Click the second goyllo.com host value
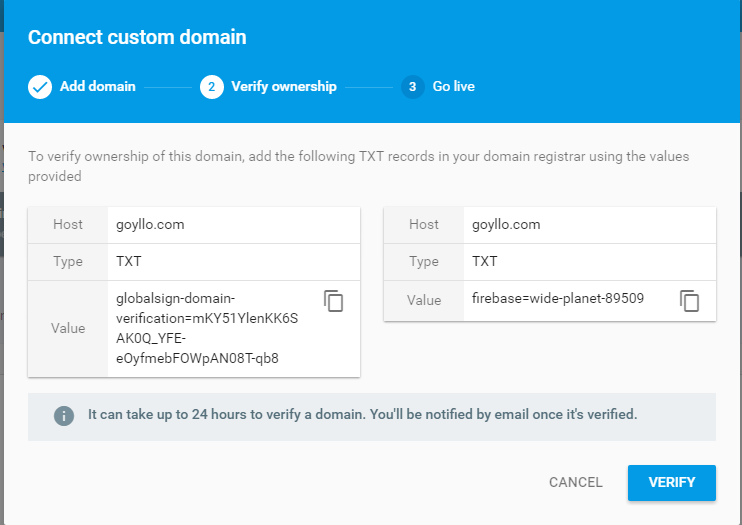The image size is (742, 525). 506,224
